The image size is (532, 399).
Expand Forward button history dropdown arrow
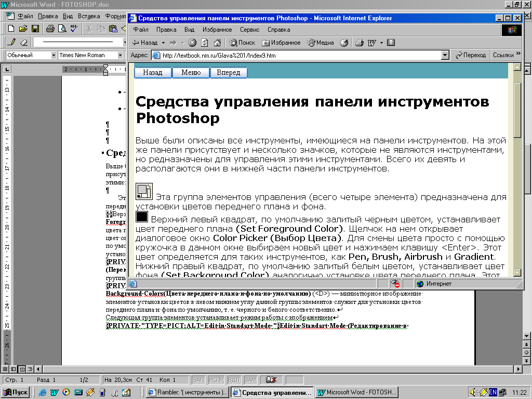[x=182, y=43]
